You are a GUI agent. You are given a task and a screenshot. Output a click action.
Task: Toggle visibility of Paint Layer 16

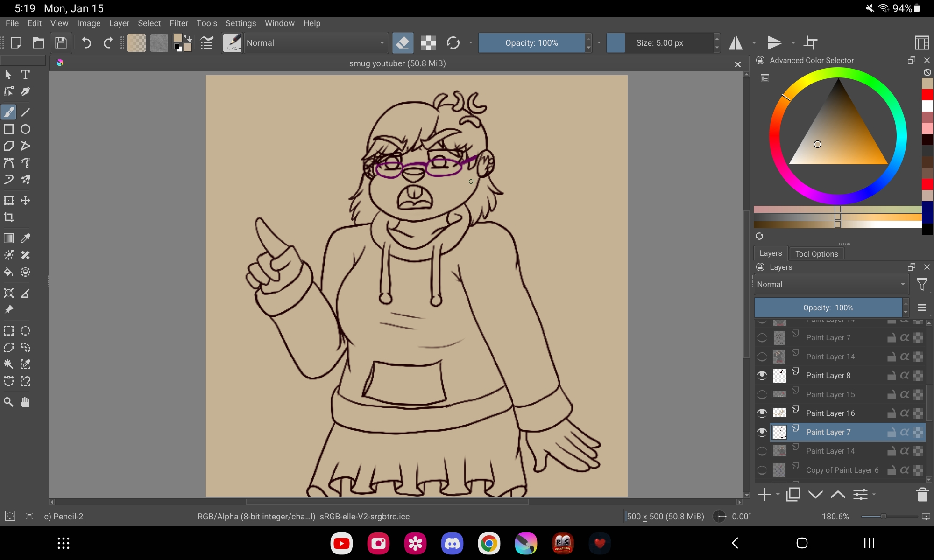[762, 413]
